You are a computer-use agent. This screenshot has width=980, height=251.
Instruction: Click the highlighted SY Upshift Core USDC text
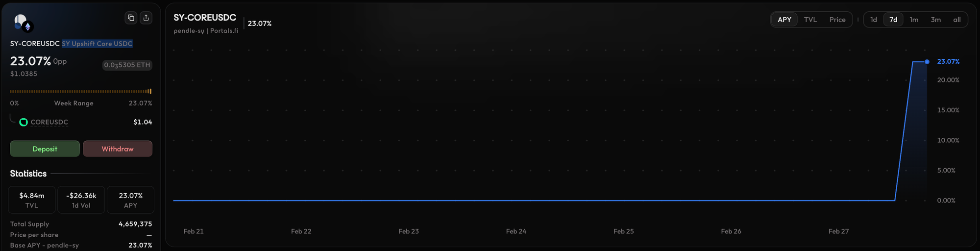(x=97, y=44)
